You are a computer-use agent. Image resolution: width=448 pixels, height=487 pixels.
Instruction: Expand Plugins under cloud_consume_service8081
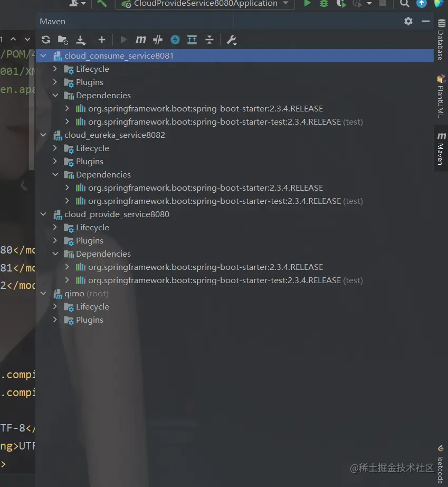(x=55, y=82)
